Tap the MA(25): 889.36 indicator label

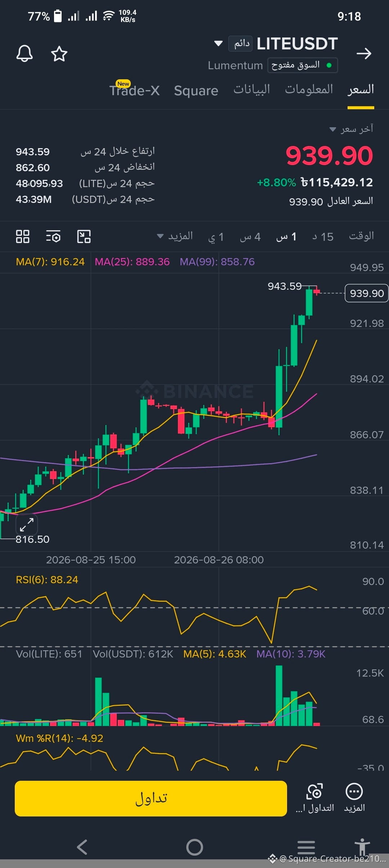coord(132,262)
